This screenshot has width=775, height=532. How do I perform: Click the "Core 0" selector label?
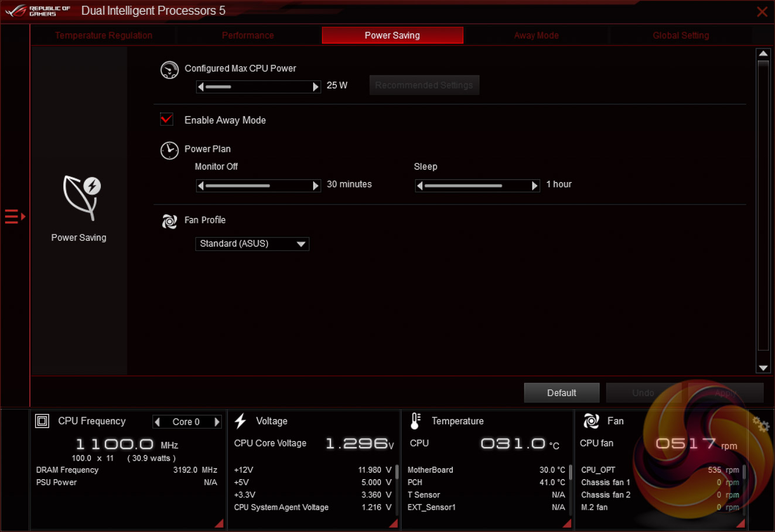[x=186, y=422]
